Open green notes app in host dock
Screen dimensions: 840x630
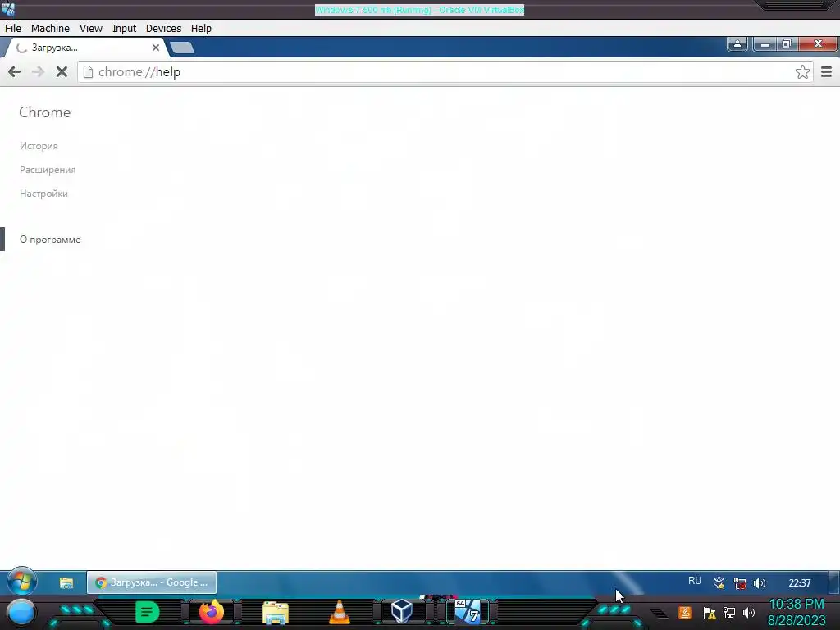pos(148,612)
